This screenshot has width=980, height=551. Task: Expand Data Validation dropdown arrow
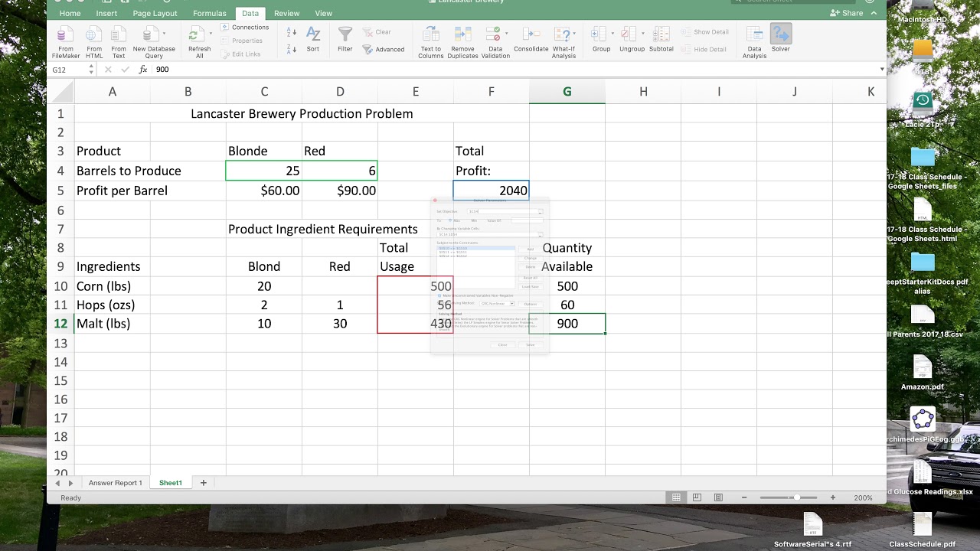(x=506, y=34)
